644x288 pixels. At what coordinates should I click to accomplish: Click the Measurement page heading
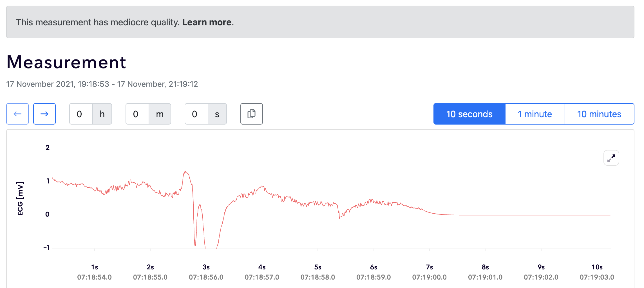(x=66, y=62)
